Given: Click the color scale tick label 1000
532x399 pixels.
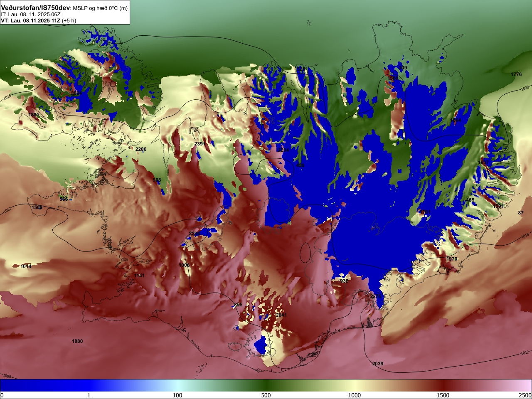Looking at the screenshot, I should tap(355, 395).
